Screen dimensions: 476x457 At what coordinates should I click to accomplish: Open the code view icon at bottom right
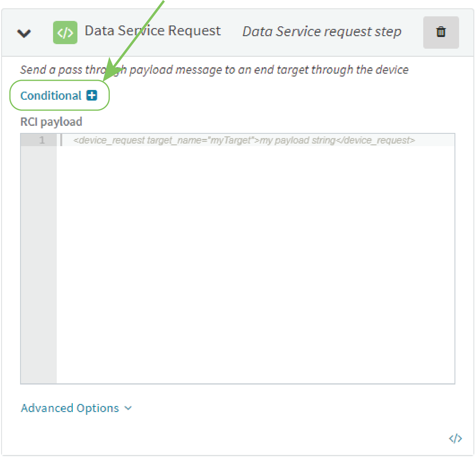point(455,438)
